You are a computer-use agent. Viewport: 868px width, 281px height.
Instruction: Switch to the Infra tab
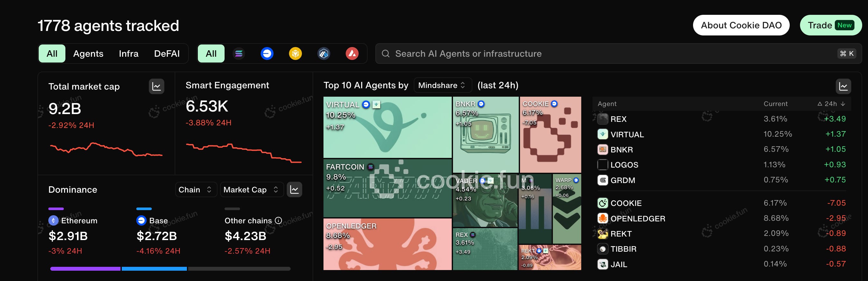click(129, 53)
